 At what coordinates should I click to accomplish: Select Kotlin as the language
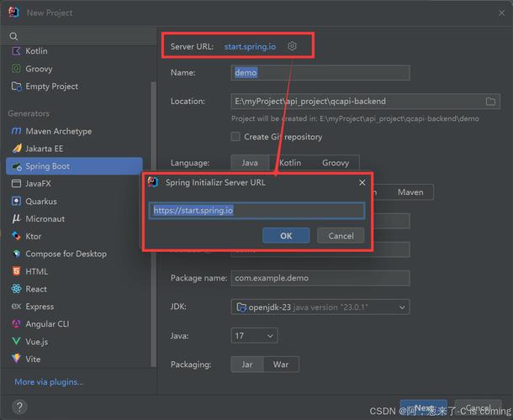[290, 163]
